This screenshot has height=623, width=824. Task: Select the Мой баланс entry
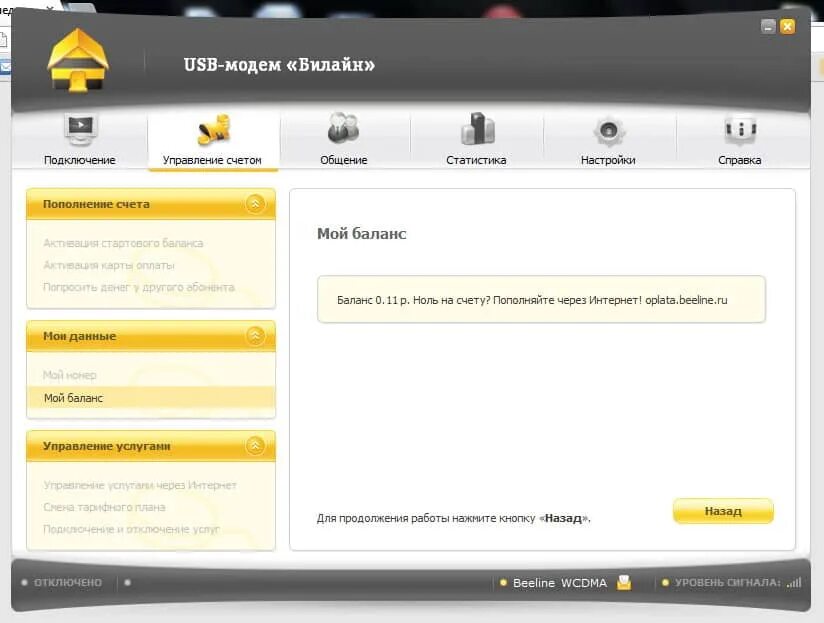(151, 398)
